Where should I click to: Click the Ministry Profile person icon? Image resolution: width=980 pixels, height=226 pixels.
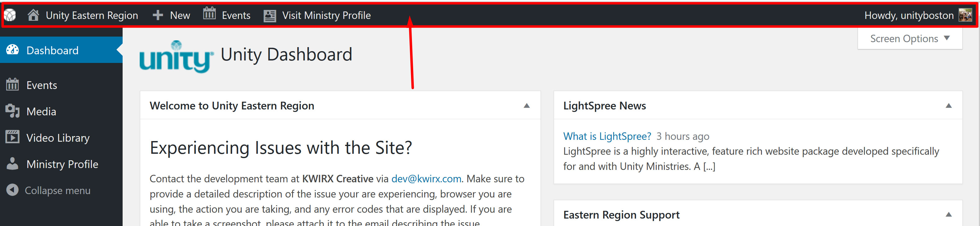(12, 163)
